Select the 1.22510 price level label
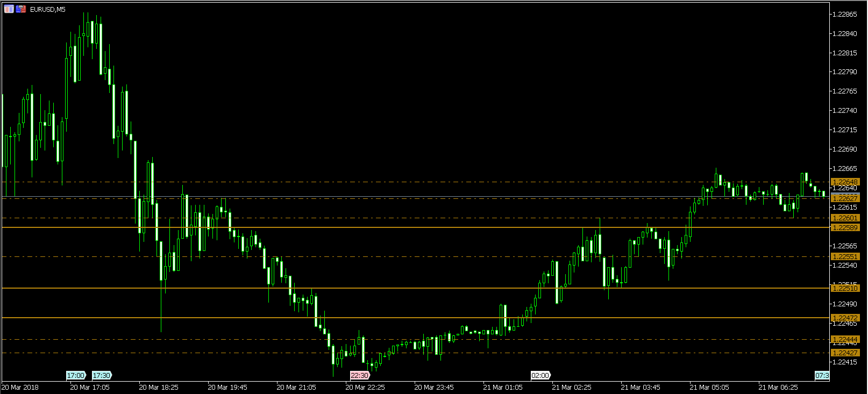 point(845,288)
